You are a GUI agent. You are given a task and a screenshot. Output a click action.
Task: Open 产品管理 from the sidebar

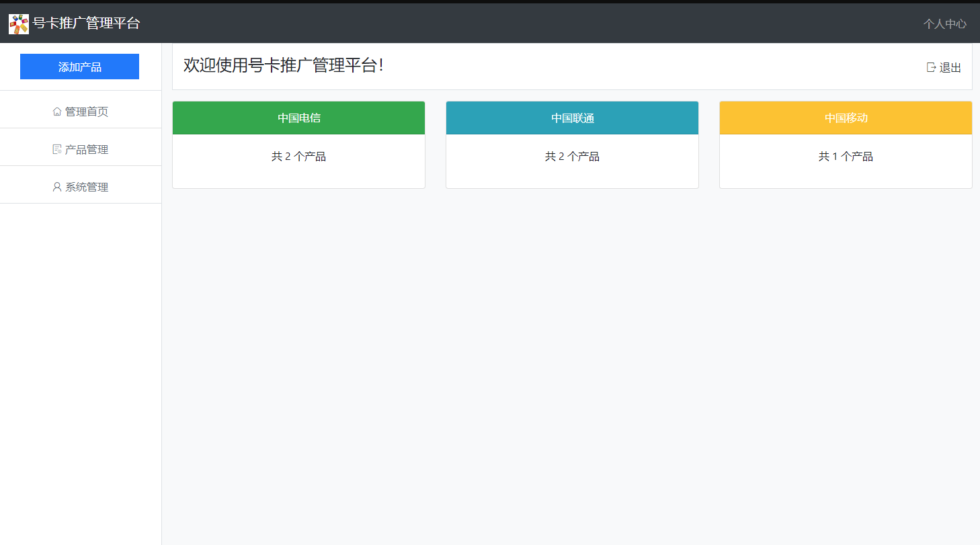click(87, 149)
